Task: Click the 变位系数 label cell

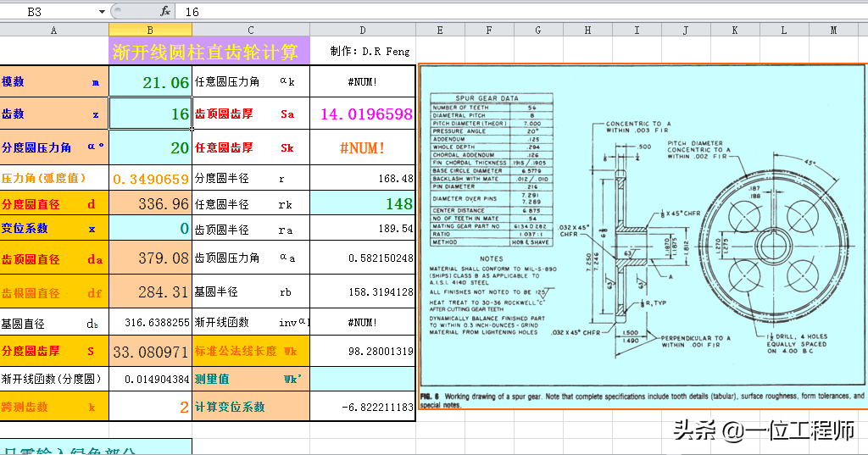Action: (54, 228)
